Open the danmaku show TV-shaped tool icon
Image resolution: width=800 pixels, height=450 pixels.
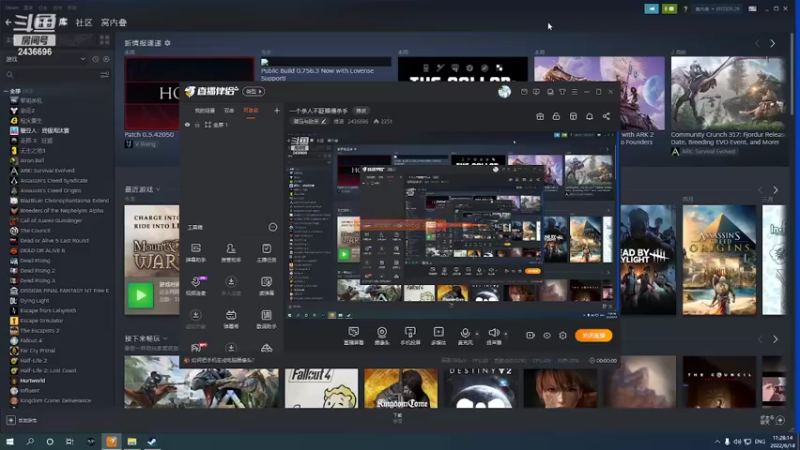(x=231, y=318)
